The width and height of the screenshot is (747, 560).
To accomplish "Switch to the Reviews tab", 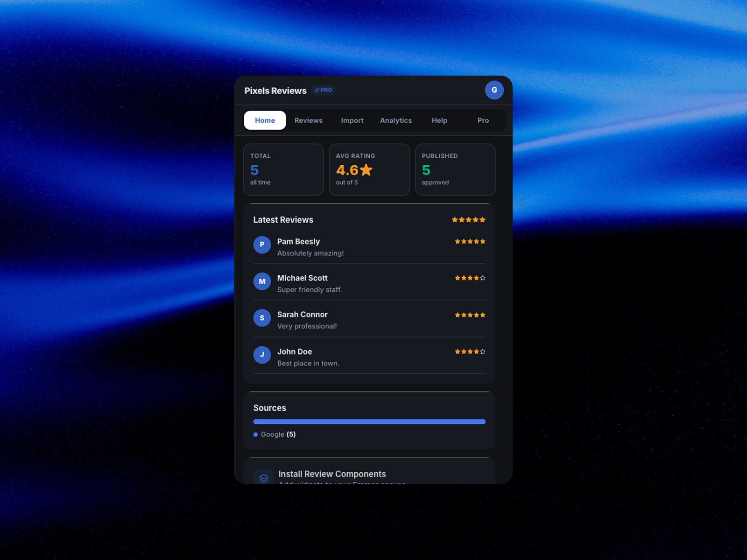I will [308, 120].
